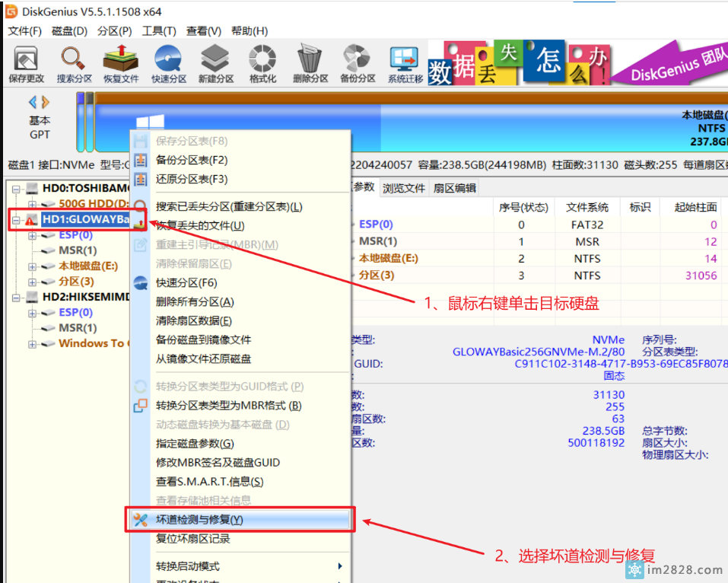Image resolution: width=728 pixels, height=583 pixels.
Task: Expand the 分区(3) tree node
Action: click(32, 282)
